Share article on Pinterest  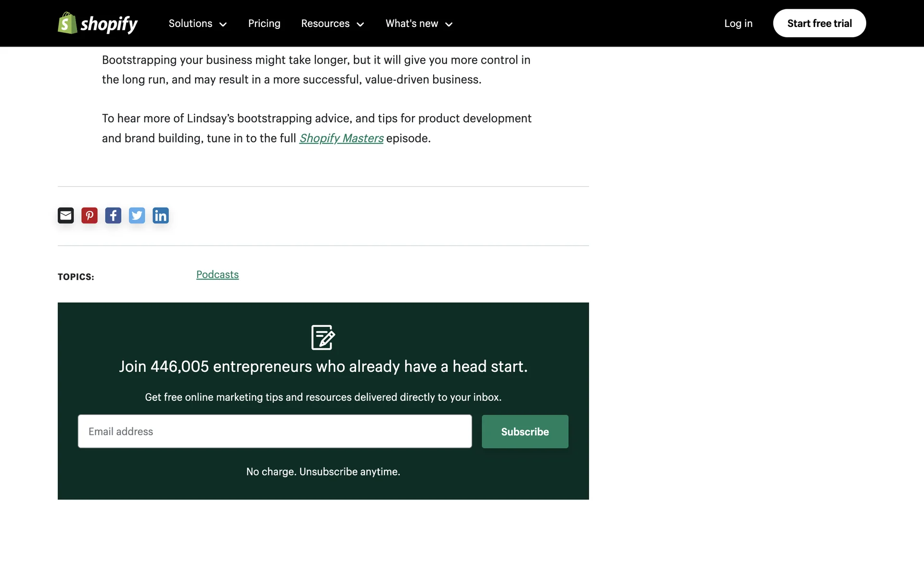90,215
